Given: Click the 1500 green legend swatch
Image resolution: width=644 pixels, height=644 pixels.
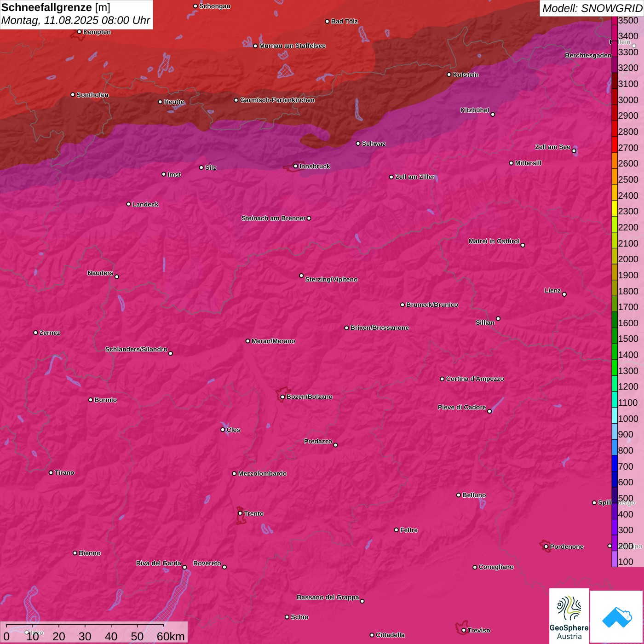Looking at the screenshot, I should [615, 336].
